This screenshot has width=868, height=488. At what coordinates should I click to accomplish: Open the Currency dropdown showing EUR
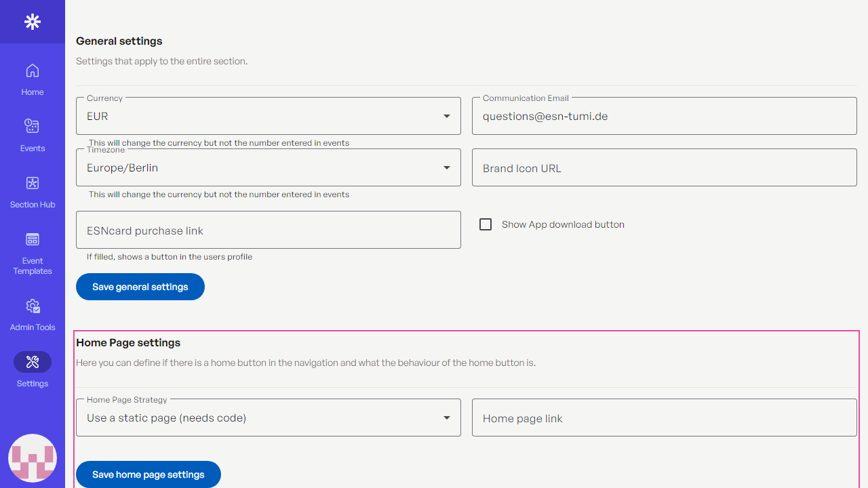coord(268,116)
